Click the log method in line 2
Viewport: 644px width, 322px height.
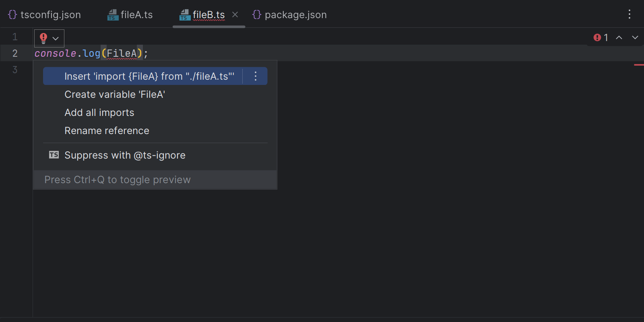pyautogui.click(x=92, y=53)
